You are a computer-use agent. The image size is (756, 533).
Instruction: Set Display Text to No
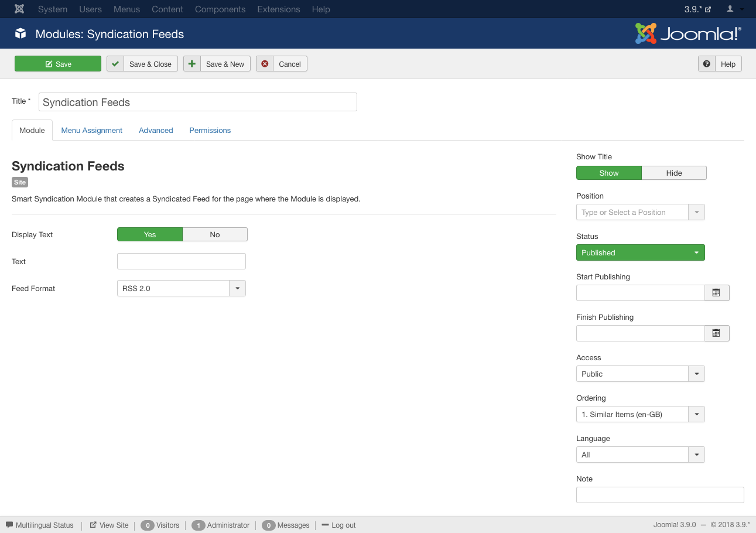215,234
